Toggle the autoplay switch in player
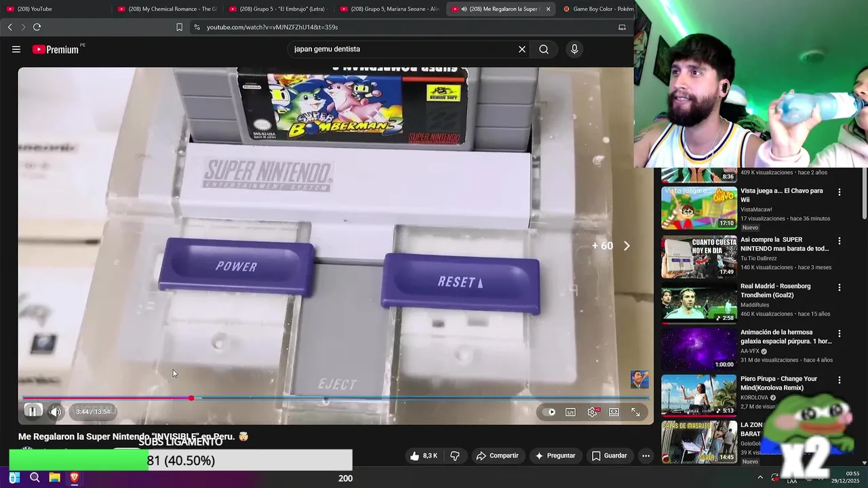The width and height of the screenshot is (868, 488). (x=549, y=412)
